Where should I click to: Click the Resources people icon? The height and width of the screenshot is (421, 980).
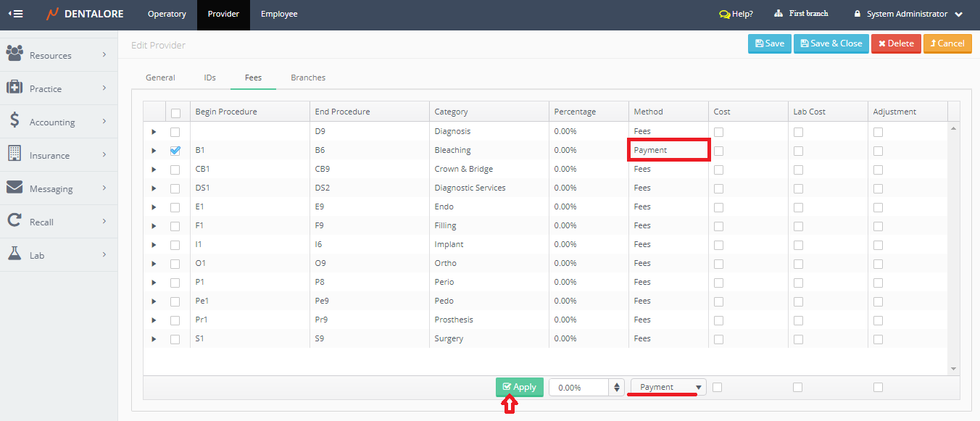[14, 54]
